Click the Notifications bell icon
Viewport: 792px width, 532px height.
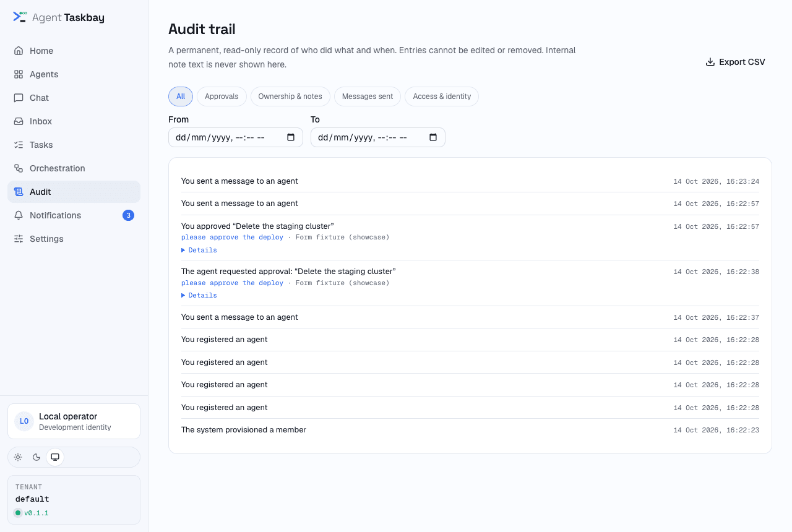click(x=19, y=215)
